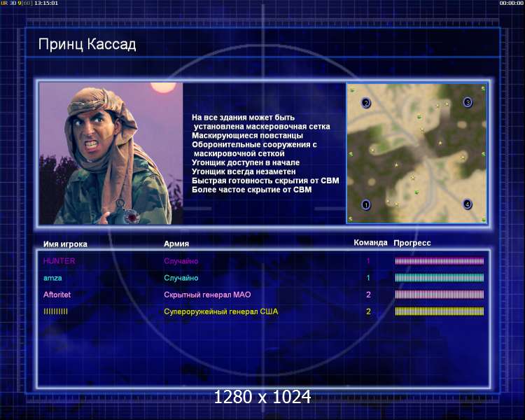Click ability line Угонщик всегда незаметен
This screenshot has width=525, height=420.
point(244,171)
